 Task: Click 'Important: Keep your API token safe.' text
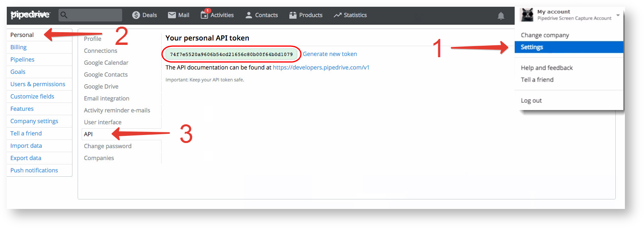pyautogui.click(x=205, y=80)
